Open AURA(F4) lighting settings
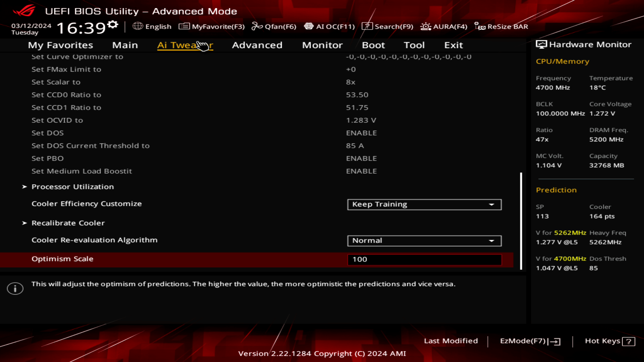 (x=444, y=26)
